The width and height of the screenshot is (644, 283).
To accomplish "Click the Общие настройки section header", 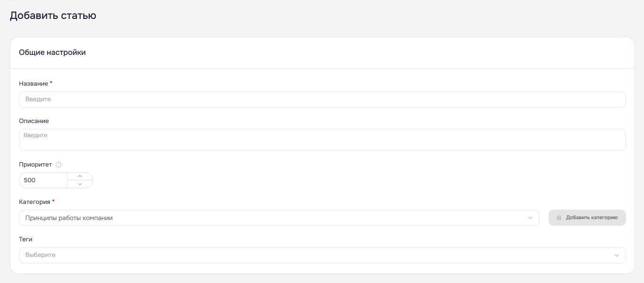I will [52, 53].
